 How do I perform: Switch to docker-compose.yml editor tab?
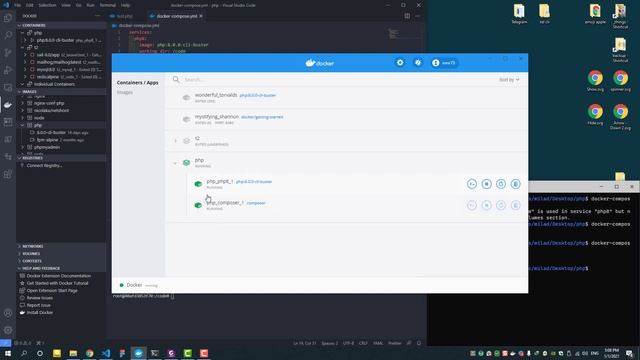(176, 16)
